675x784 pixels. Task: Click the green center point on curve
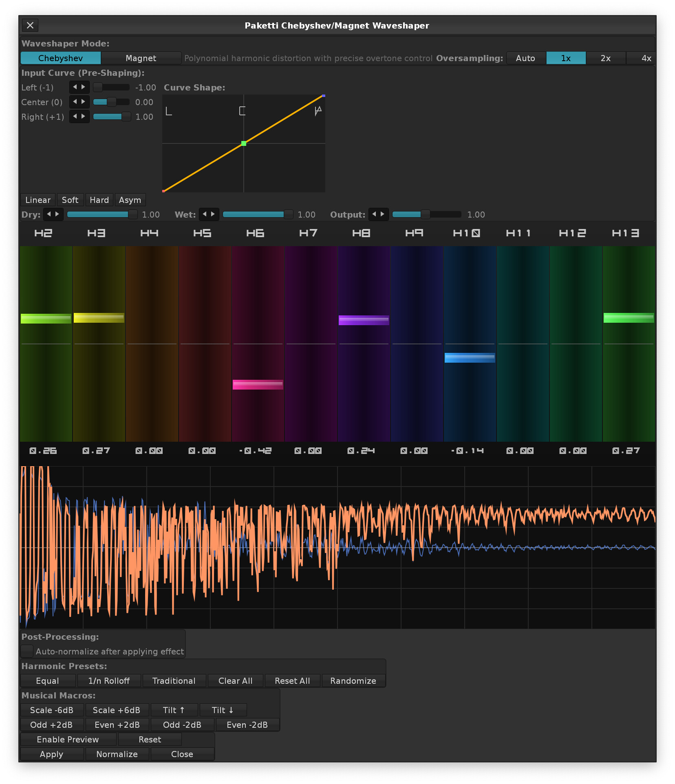(x=244, y=143)
